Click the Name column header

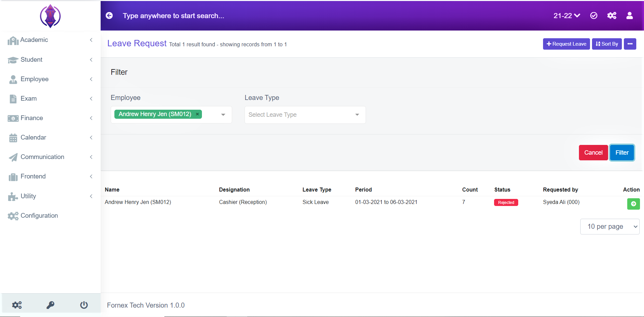(x=112, y=190)
